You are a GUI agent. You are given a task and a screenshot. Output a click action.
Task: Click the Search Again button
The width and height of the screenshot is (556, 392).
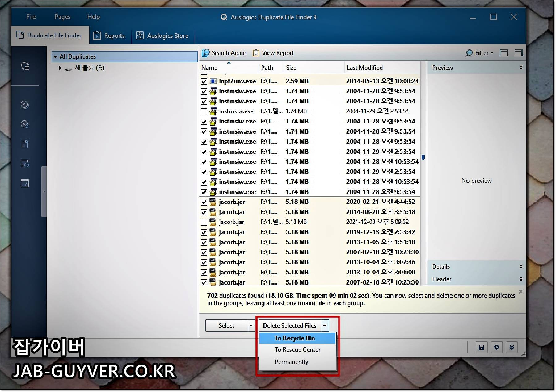224,53
